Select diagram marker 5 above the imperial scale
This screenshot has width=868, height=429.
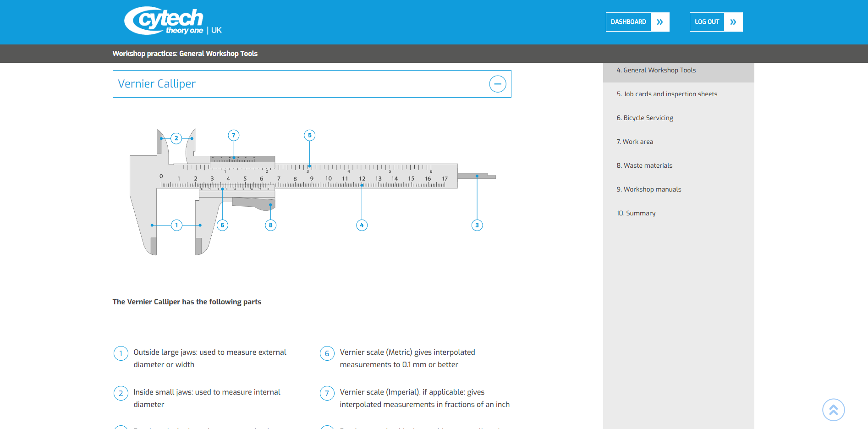[x=310, y=135]
